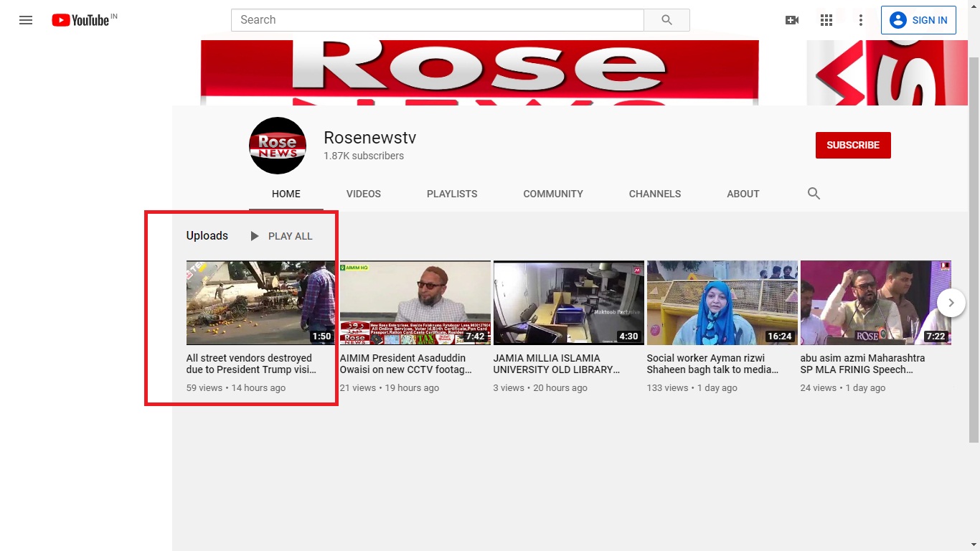The height and width of the screenshot is (551, 980).
Task: Open the ABOUT tab
Action: click(743, 194)
